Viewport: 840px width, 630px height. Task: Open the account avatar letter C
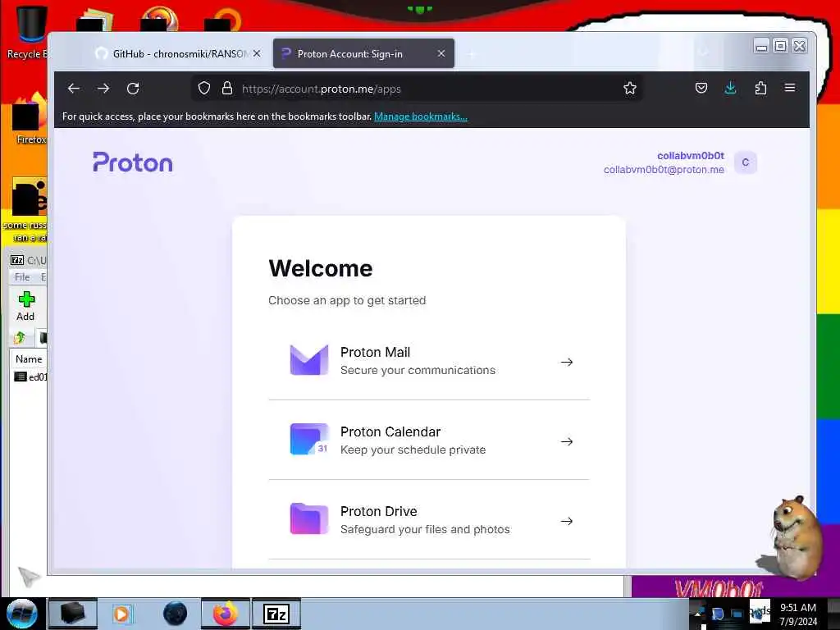[x=745, y=162]
